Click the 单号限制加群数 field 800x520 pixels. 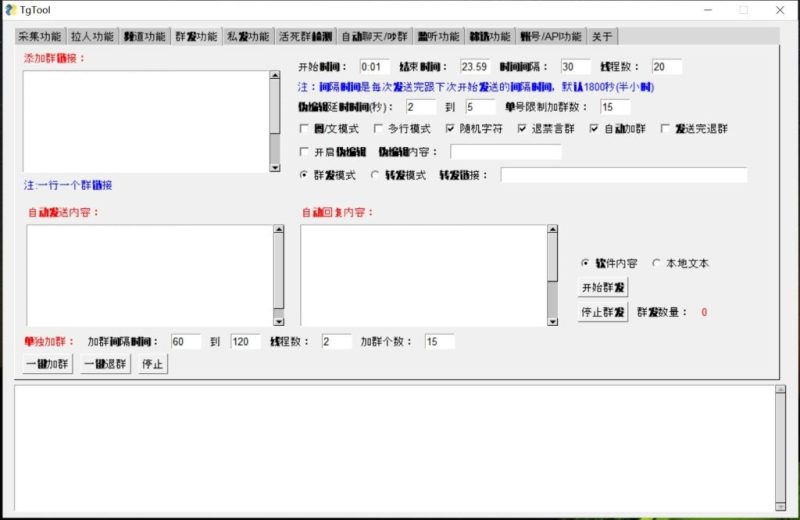[x=615, y=107]
